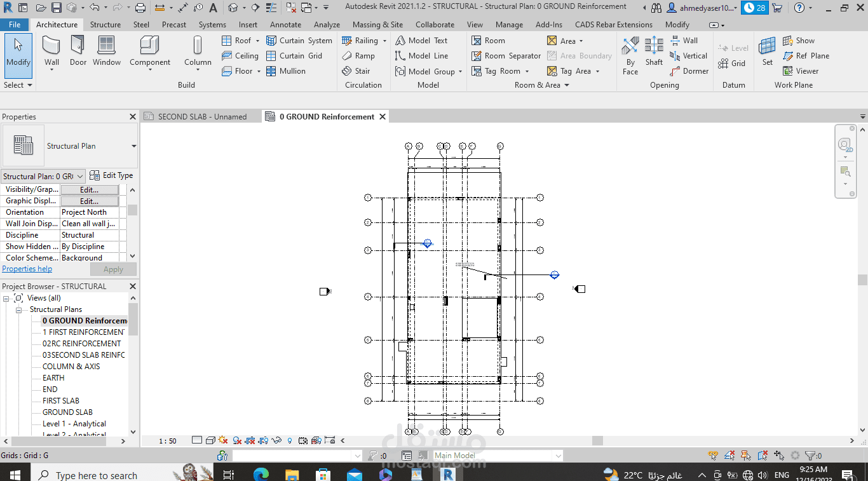
Task: Close the 0 GROUND Reinforcement view tab
Action: (383, 117)
